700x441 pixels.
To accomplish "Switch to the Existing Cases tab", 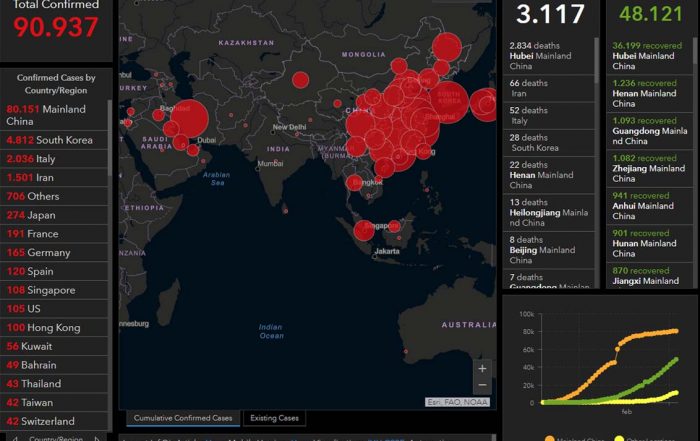I will coord(274,418).
